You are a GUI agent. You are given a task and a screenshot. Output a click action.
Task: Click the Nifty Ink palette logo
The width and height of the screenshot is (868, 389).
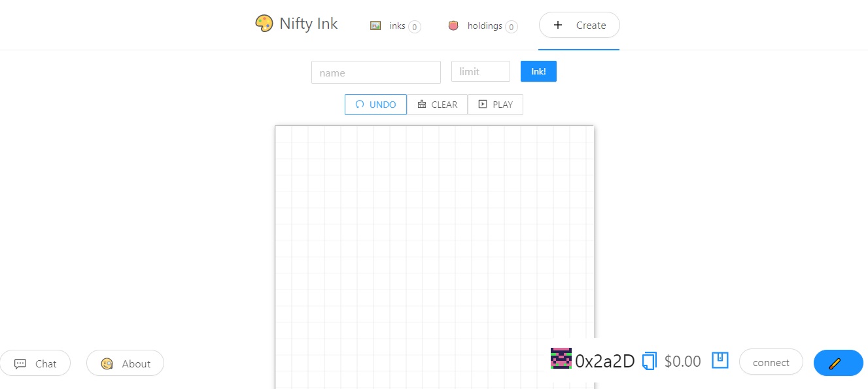tap(264, 24)
